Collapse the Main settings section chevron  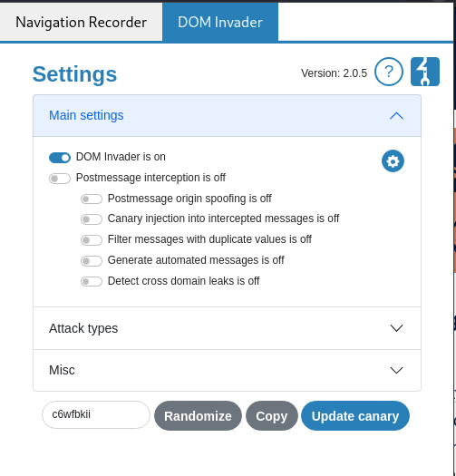coord(396,116)
